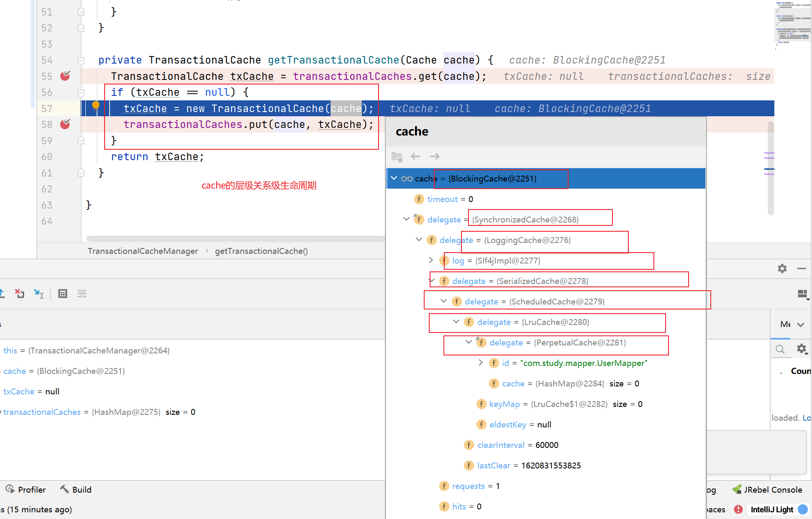Screen dimensions: 812x519
Task: Collapse the PerpetualCache delegate node
Action: [469, 342]
